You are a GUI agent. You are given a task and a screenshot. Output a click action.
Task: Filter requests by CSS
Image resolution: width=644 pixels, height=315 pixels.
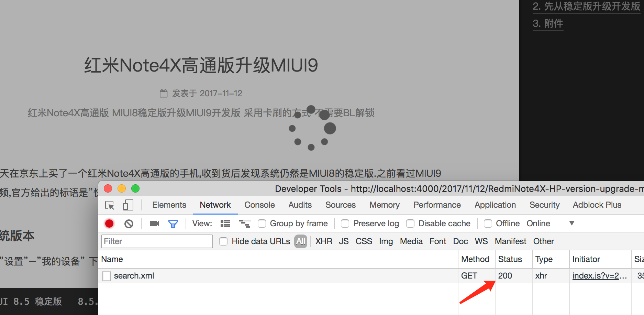click(364, 241)
